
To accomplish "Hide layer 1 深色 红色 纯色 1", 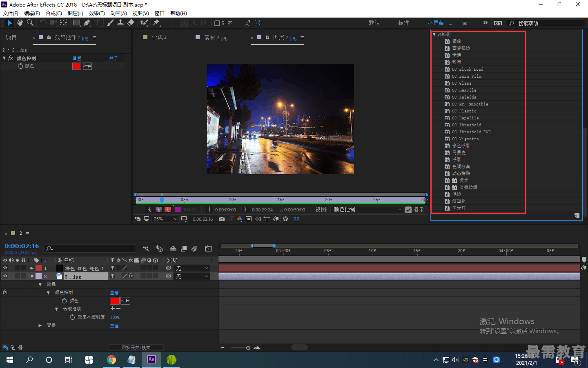I will [x=5, y=268].
